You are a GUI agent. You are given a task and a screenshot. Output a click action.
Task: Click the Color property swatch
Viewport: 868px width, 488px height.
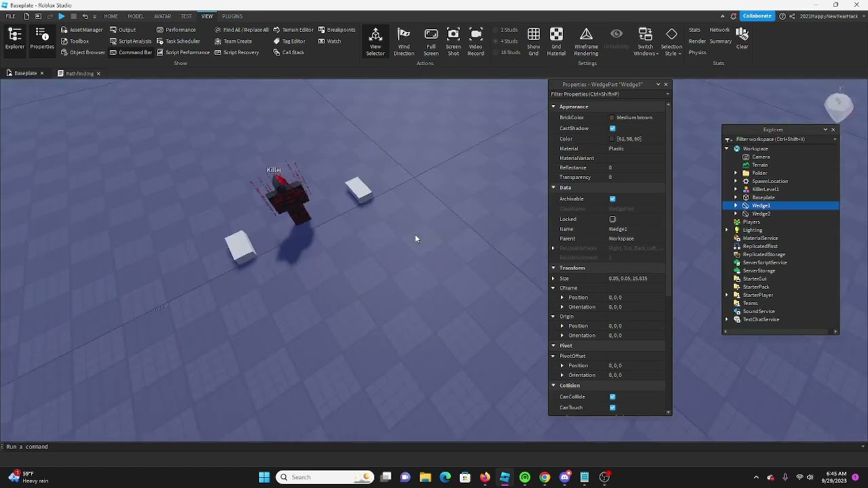612,139
